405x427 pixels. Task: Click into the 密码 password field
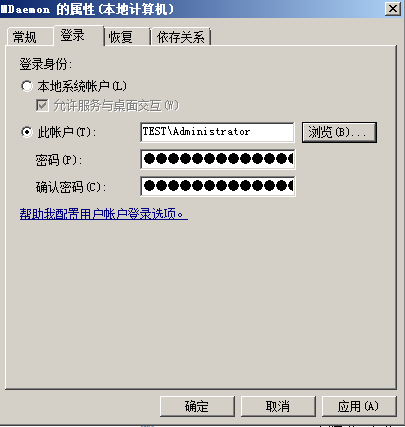point(217,159)
